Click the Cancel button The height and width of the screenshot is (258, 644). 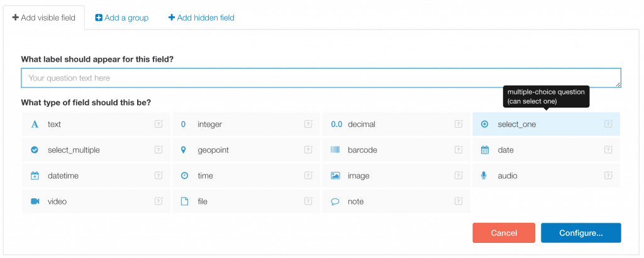[x=504, y=233]
